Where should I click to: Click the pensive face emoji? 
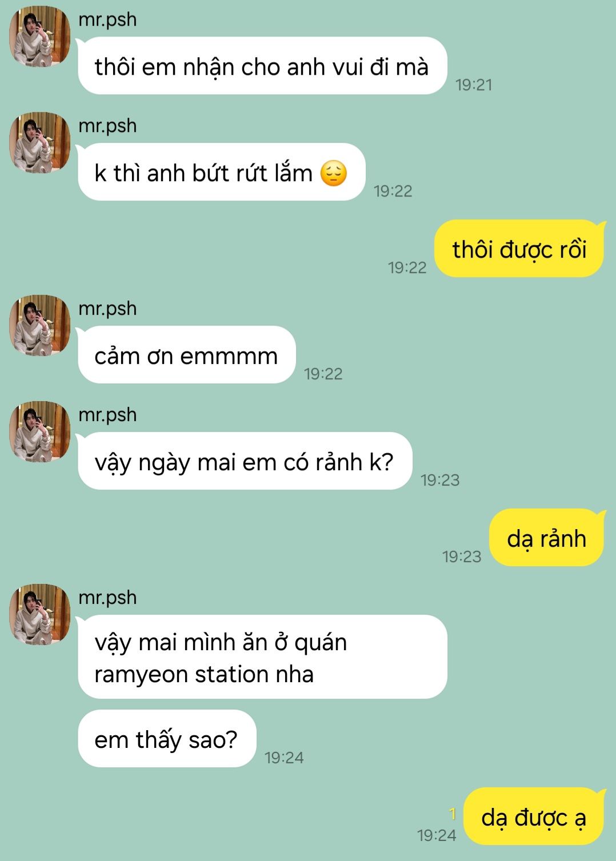click(x=334, y=174)
